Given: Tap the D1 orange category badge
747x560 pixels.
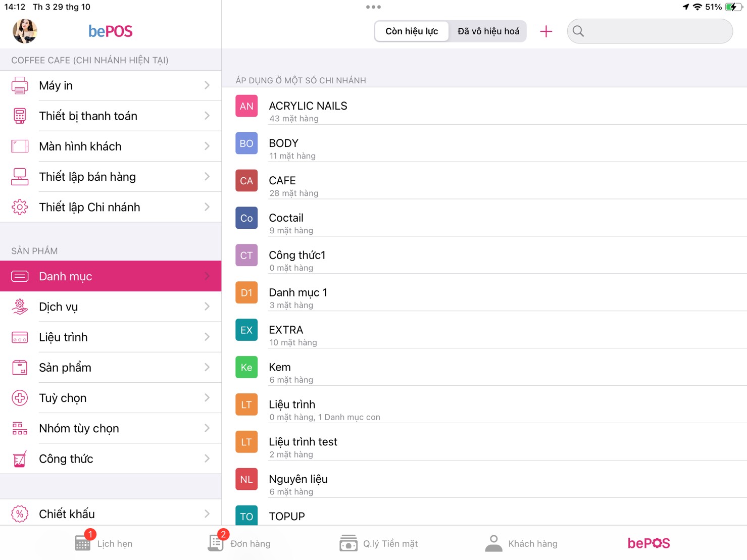Looking at the screenshot, I should 246,293.
